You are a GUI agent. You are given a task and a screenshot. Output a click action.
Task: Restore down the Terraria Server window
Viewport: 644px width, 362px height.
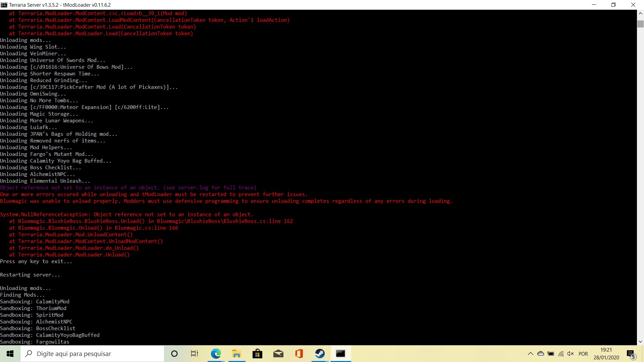(613, 5)
